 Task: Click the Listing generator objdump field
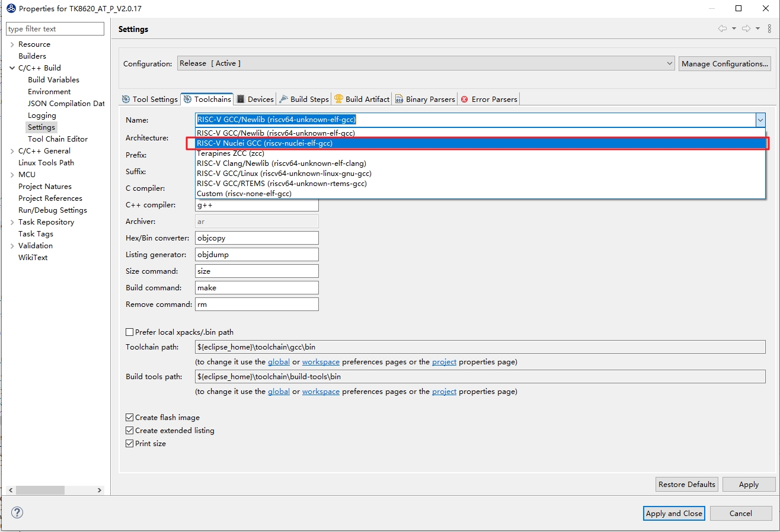click(257, 254)
